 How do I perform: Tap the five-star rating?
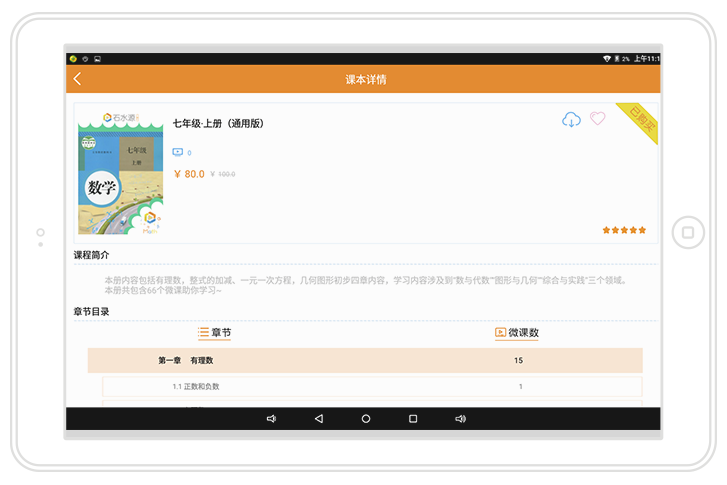click(624, 230)
